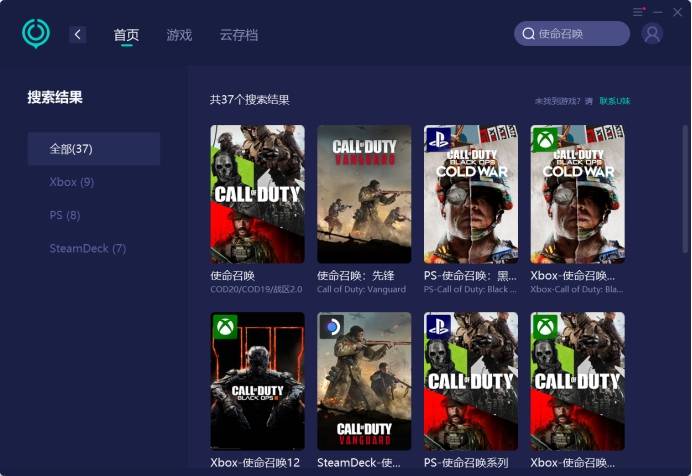Click Xbox badge on Black Ops III cover
This screenshot has height=476, width=692.
pos(224,326)
